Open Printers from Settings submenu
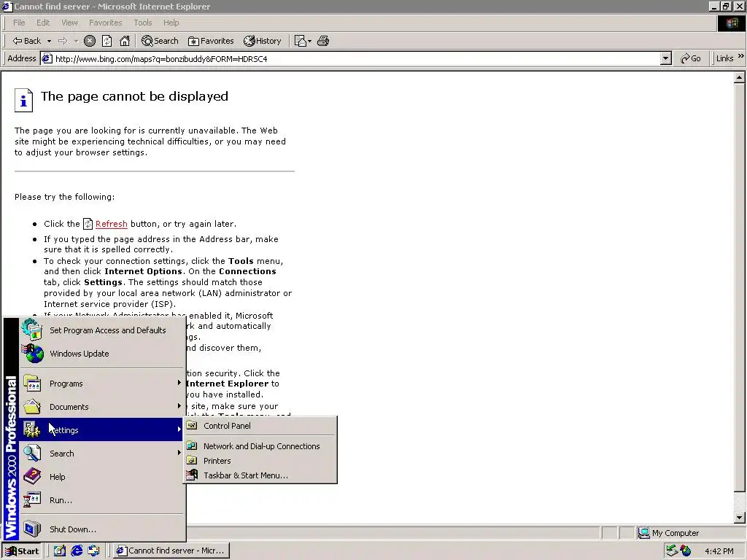The image size is (747, 560). pos(260,461)
